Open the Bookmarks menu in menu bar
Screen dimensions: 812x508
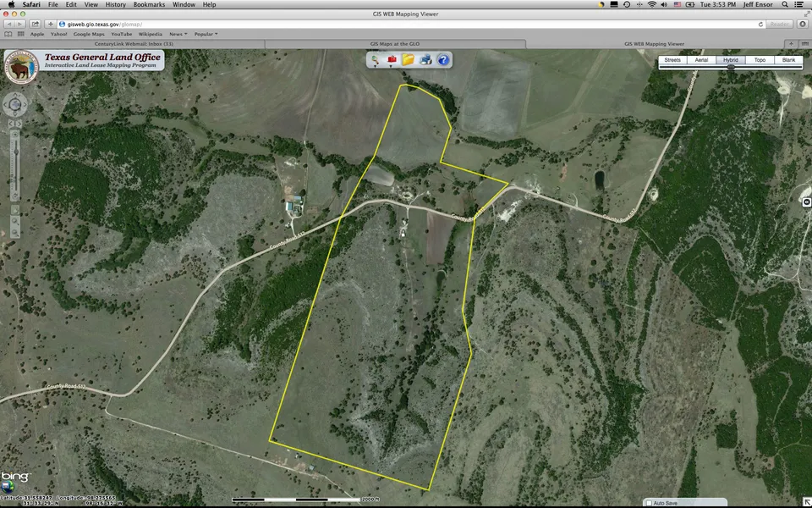[x=149, y=4]
